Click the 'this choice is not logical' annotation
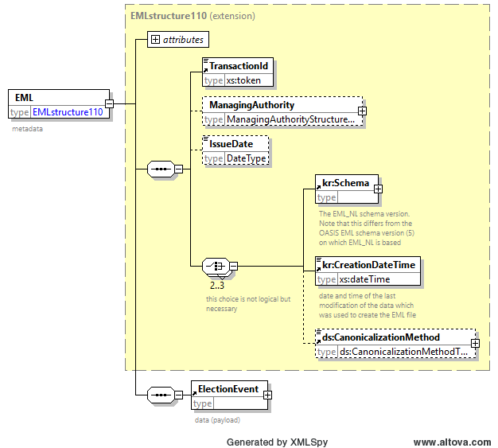This screenshot has width=498, height=448. pos(248,304)
